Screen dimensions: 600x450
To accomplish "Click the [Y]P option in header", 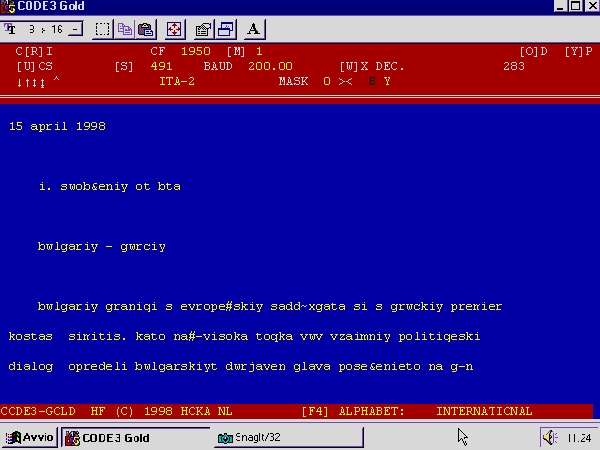I will pos(577,50).
